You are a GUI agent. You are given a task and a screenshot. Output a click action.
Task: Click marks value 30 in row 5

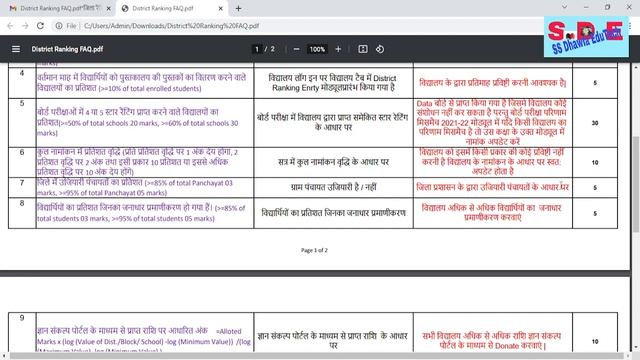click(x=595, y=123)
